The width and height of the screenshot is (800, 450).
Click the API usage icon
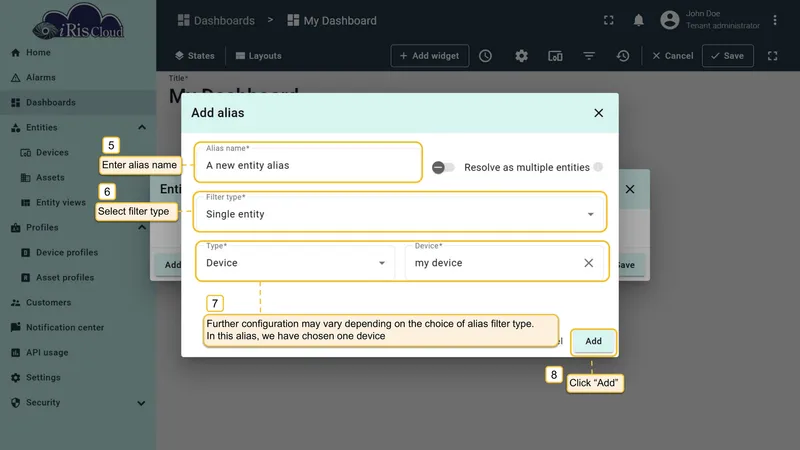(x=15, y=353)
